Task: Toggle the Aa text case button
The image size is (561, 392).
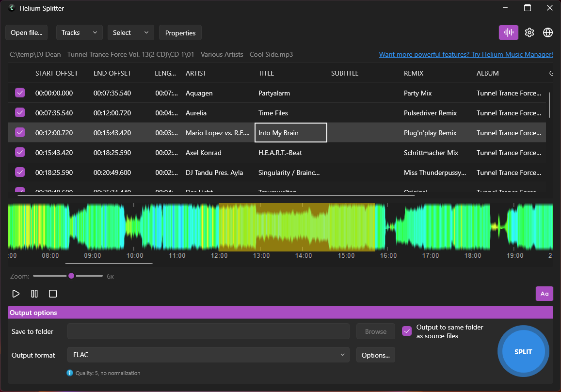Action: point(544,294)
